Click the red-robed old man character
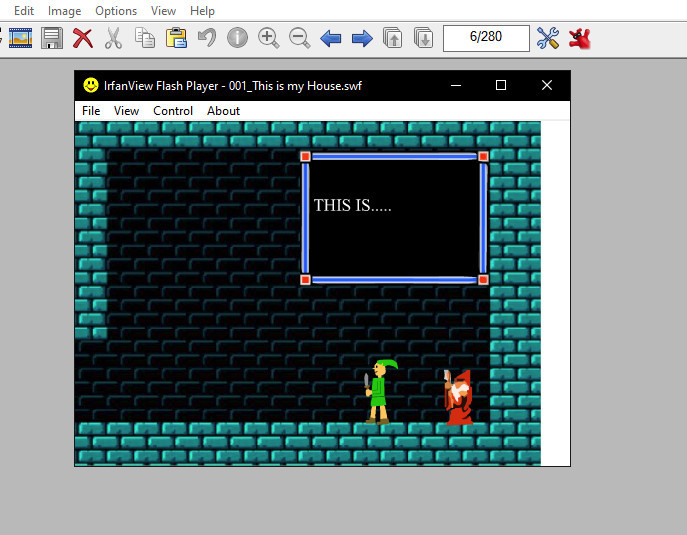 (x=458, y=397)
